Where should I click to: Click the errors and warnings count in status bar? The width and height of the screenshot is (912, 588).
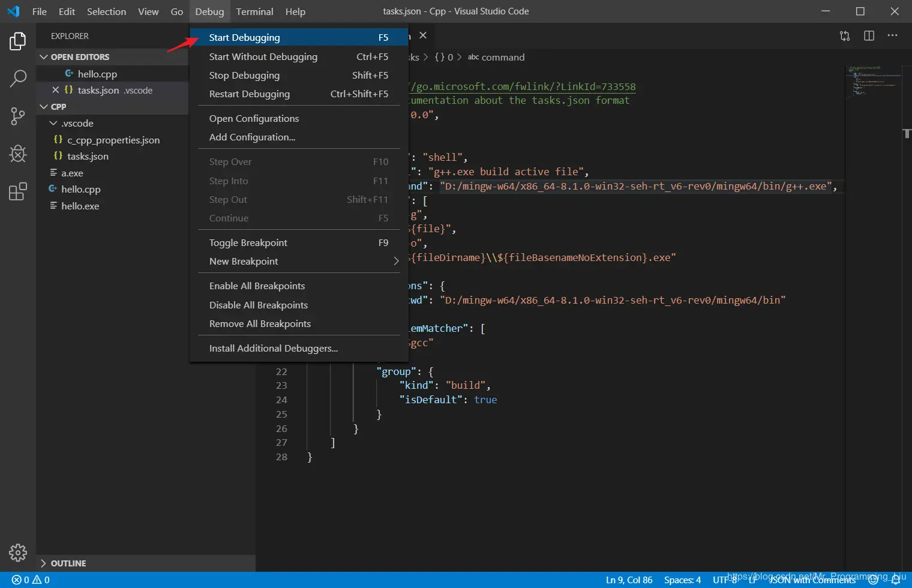click(31, 580)
